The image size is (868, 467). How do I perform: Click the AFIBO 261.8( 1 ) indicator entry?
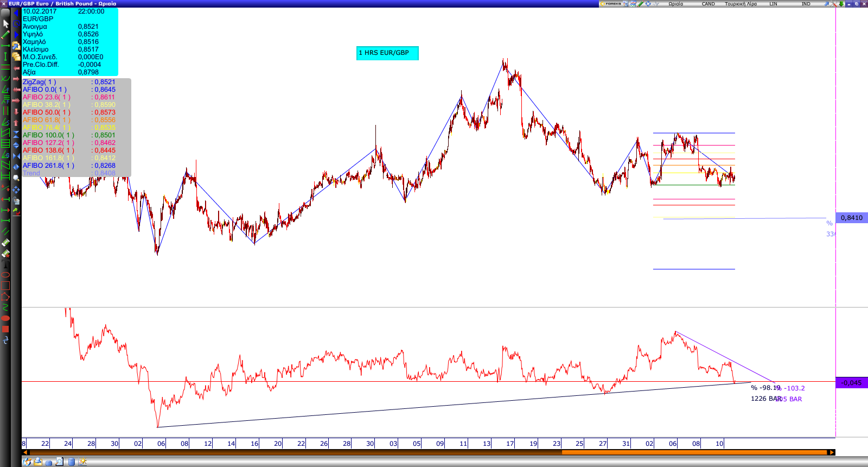pyautogui.click(x=48, y=166)
